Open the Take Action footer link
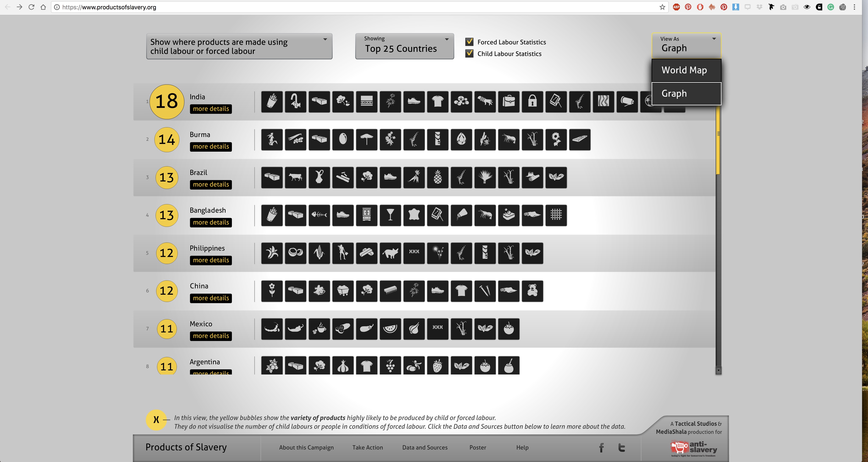Image resolution: width=868 pixels, height=462 pixels. pyautogui.click(x=368, y=448)
